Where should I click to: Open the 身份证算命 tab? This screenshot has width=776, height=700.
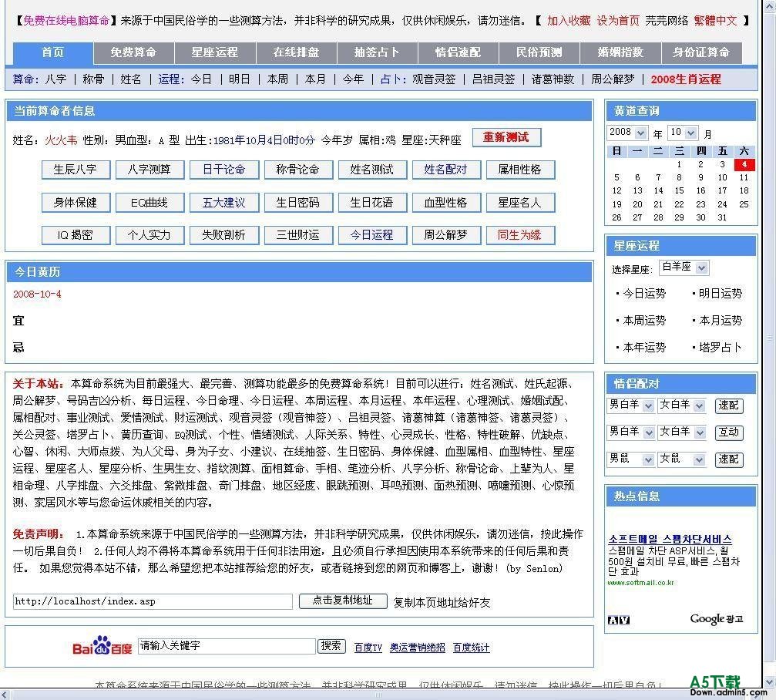701,53
